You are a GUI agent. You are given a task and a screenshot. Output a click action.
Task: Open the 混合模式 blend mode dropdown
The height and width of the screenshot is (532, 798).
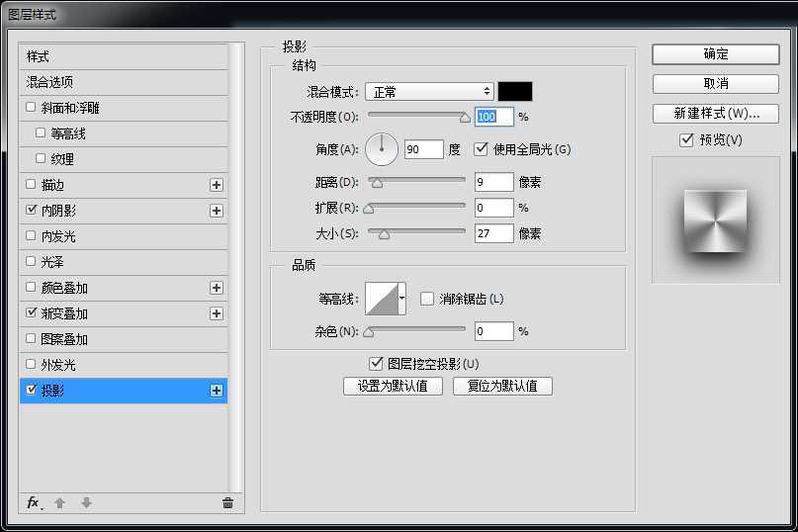coord(428,92)
